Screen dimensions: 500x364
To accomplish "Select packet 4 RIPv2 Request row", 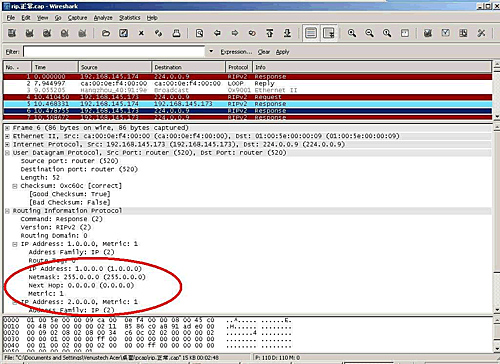I will click(x=248, y=97).
